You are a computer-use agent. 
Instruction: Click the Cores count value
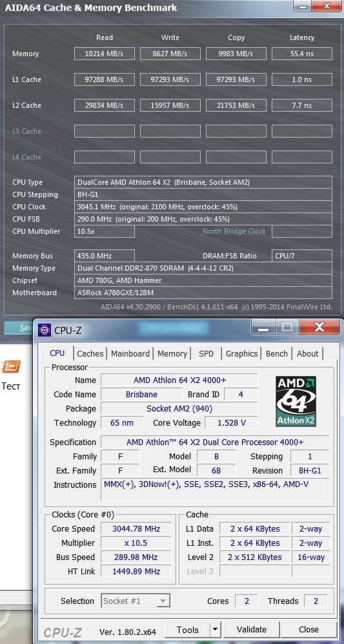pyautogui.click(x=247, y=601)
